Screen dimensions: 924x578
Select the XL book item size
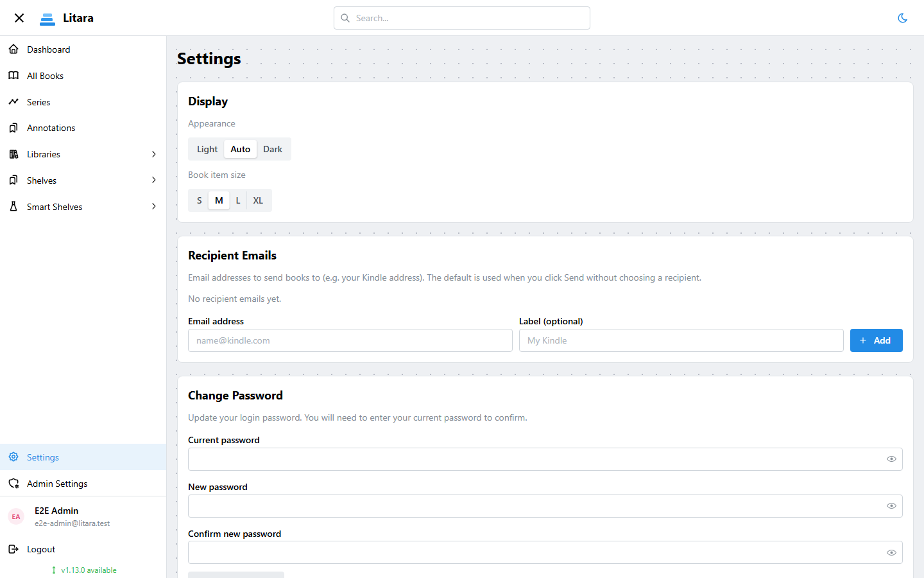pos(258,200)
